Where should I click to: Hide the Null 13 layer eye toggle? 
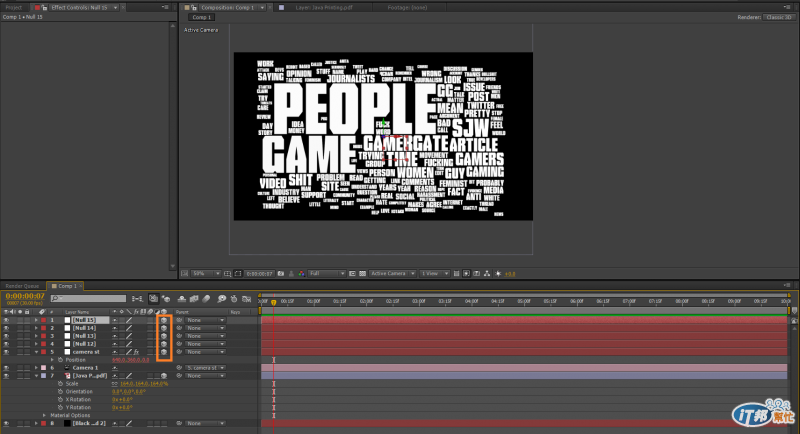click(6, 336)
